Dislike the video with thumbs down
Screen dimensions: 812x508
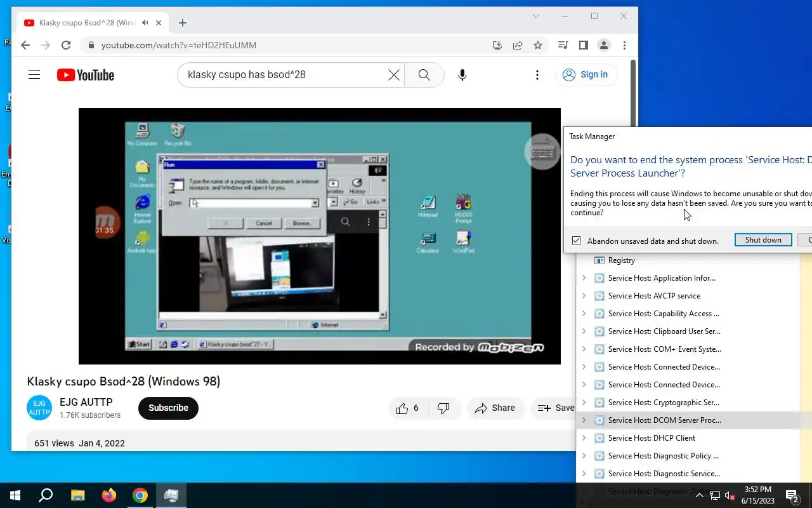(443, 408)
